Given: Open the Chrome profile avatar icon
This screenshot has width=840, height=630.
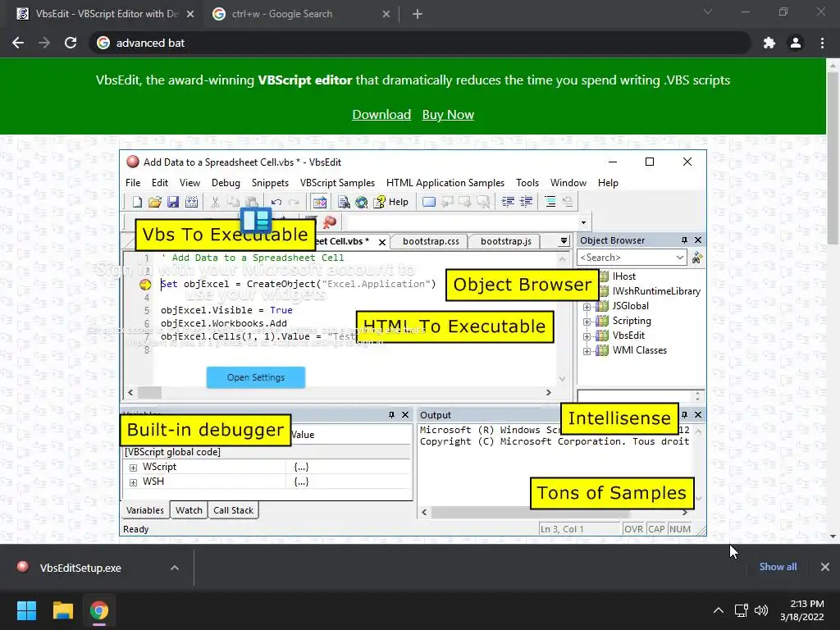Looking at the screenshot, I should coord(796,43).
